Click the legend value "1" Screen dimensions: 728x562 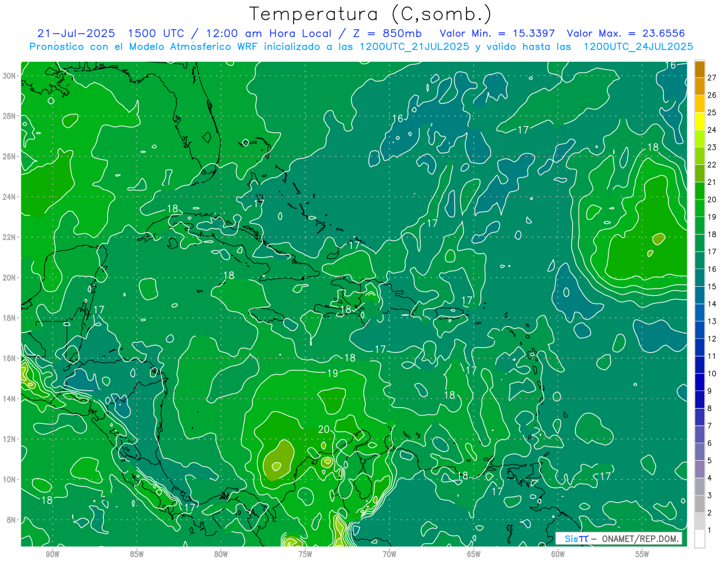710,530
